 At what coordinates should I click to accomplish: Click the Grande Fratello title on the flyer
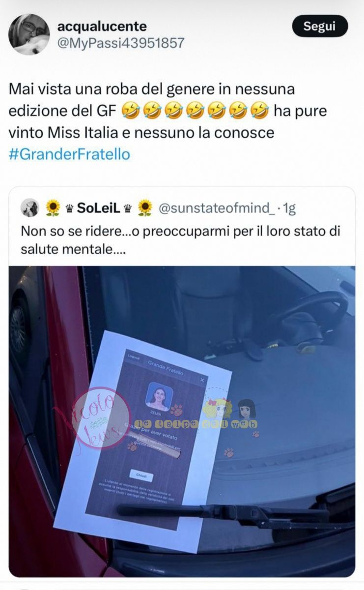(x=166, y=367)
